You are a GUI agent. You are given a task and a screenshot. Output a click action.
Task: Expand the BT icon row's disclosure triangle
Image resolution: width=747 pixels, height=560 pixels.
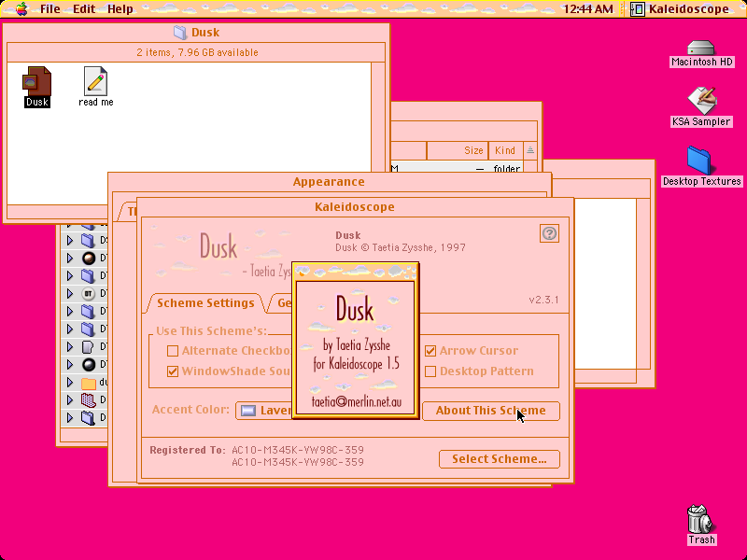tap(69, 293)
